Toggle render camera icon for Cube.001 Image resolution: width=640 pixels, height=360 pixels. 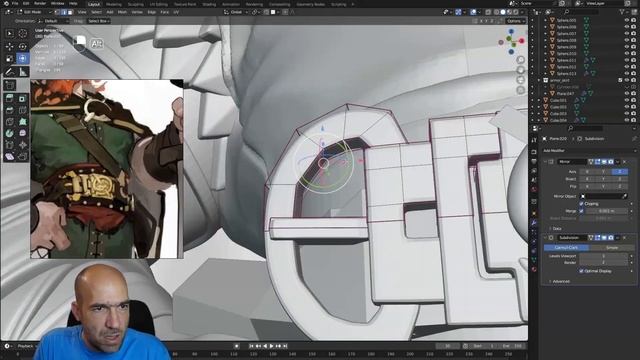click(x=633, y=100)
